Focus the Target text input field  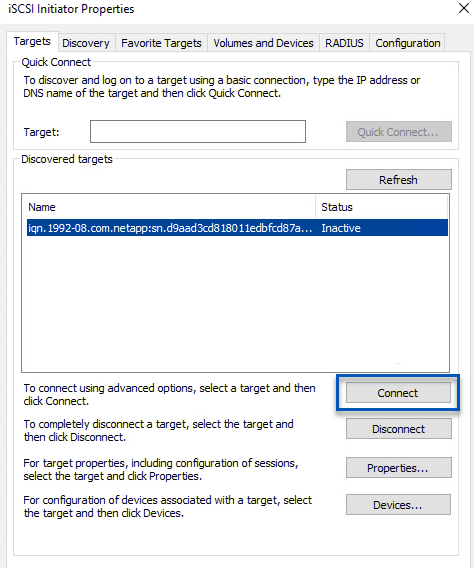click(198, 131)
